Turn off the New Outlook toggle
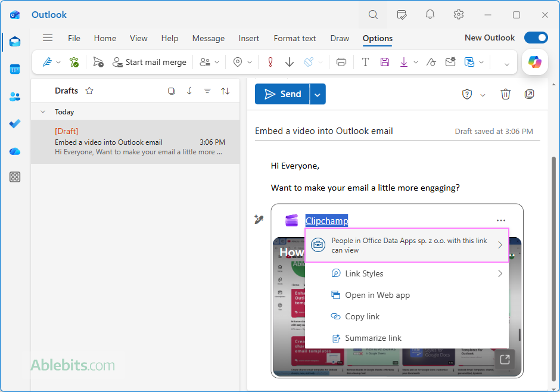Screen dimensions: 560x392 click(x=536, y=38)
